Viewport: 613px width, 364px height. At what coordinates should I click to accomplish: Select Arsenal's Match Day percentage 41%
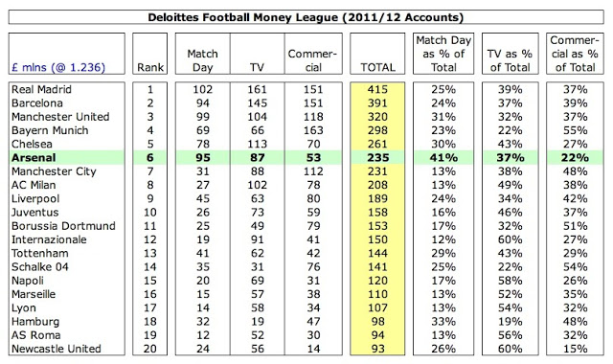coord(443,157)
